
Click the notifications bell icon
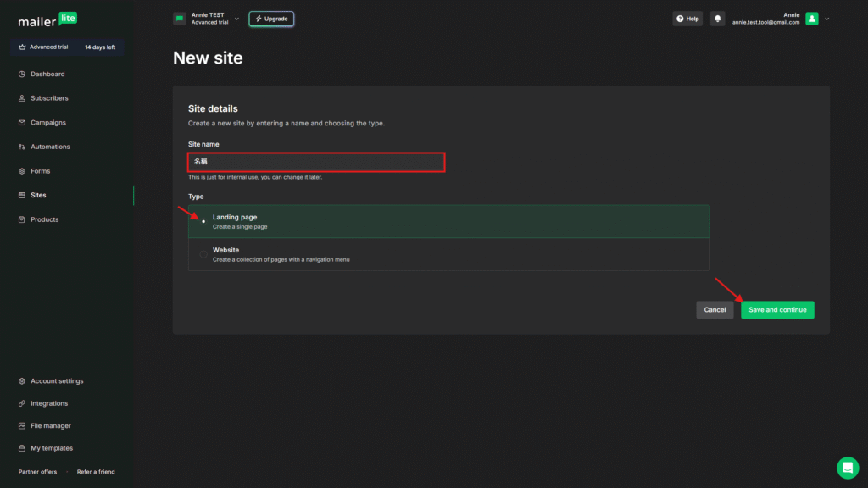(718, 19)
